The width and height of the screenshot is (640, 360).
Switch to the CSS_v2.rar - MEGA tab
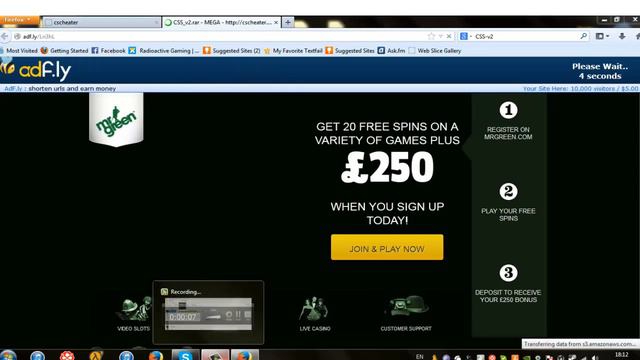pyautogui.click(x=222, y=22)
